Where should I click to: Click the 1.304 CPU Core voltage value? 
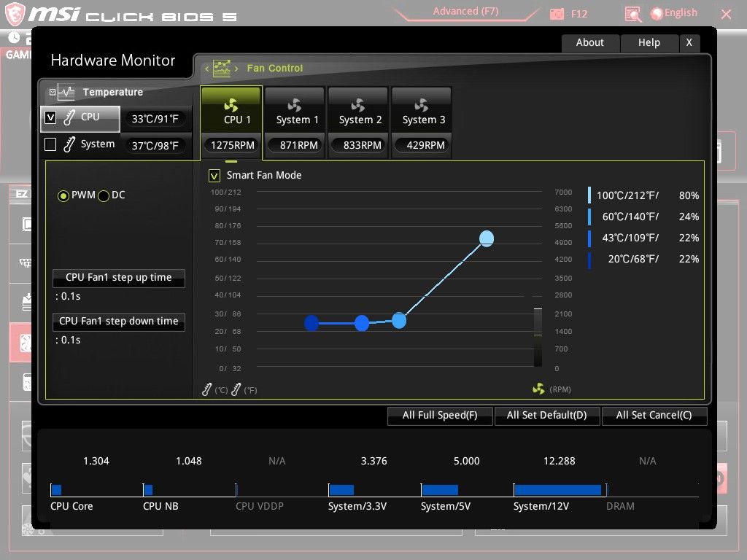[x=96, y=461]
